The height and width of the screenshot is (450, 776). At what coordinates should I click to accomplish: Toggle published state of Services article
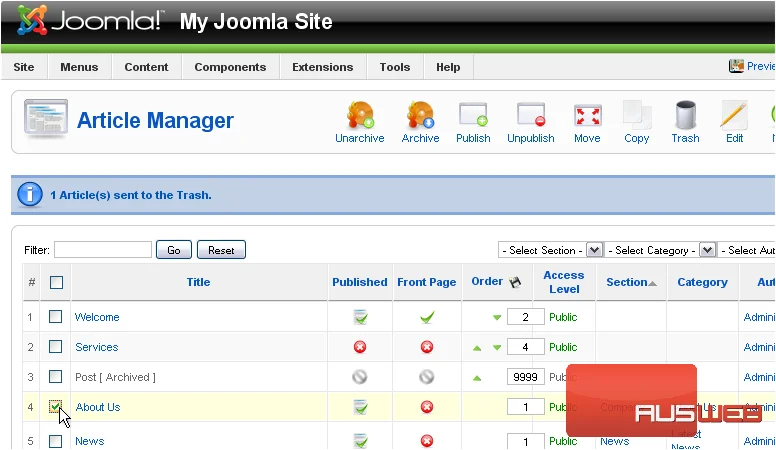(360, 347)
